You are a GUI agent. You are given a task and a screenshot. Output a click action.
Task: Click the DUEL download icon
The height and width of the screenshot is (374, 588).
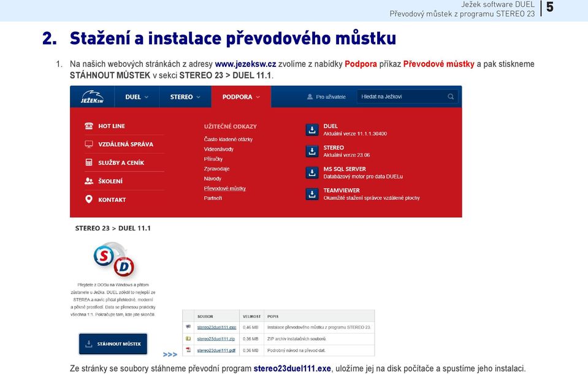tap(312, 130)
